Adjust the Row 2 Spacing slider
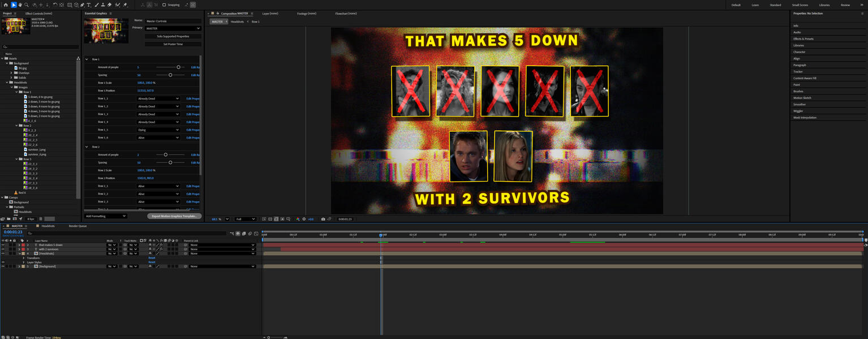The image size is (868, 339). [x=170, y=162]
